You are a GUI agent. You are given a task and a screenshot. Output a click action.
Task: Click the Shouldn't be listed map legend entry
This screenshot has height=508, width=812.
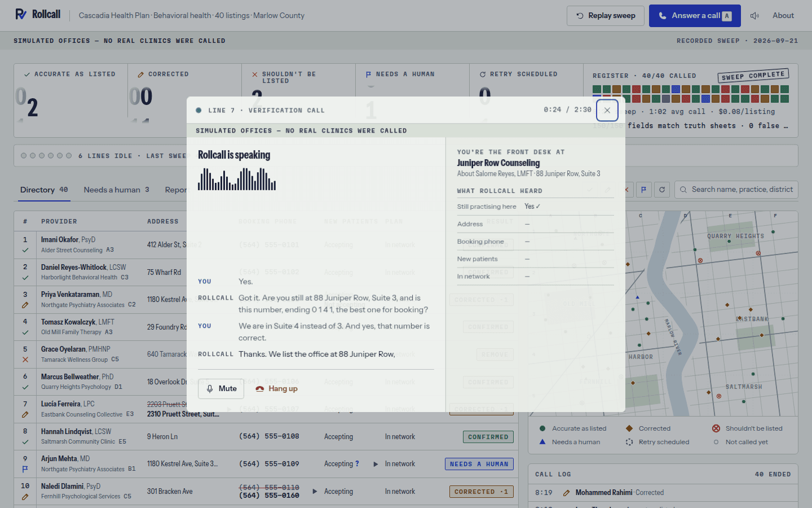click(748, 428)
